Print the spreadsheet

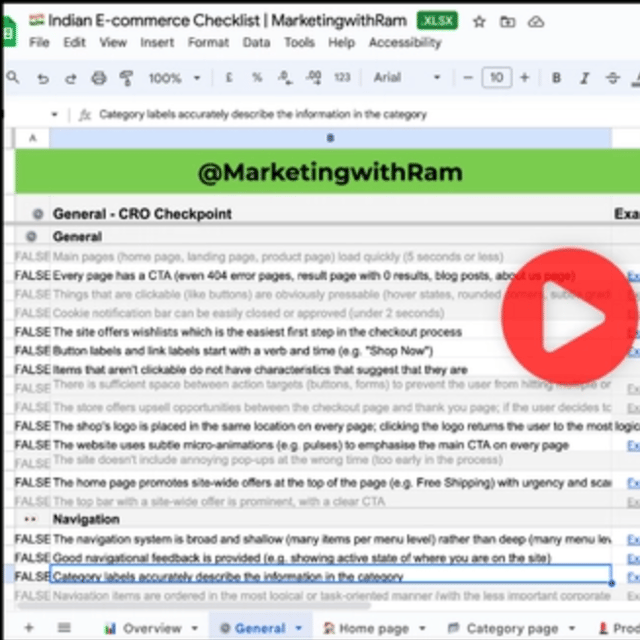tap(99, 78)
